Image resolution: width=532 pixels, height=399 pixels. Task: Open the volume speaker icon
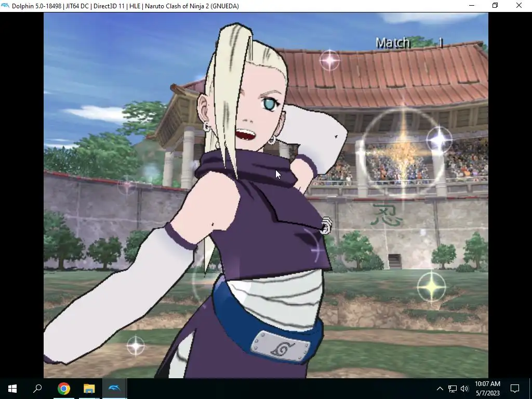coord(464,389)
